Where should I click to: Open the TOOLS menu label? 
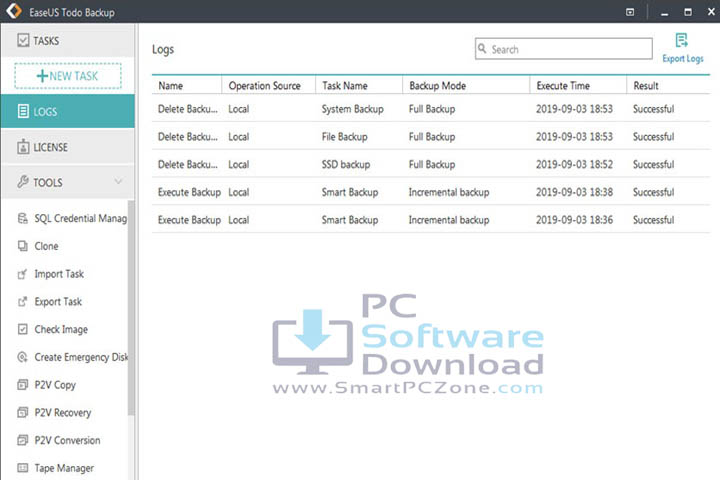(48, 182)
